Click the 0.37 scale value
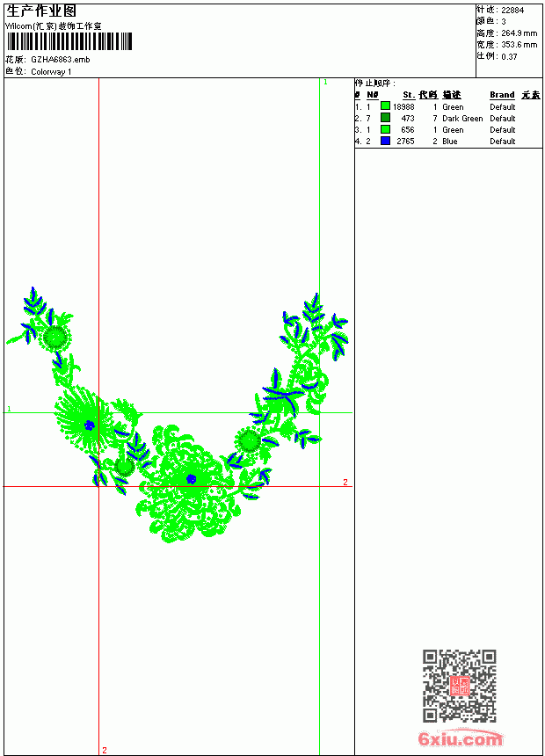 coord(509,57)
